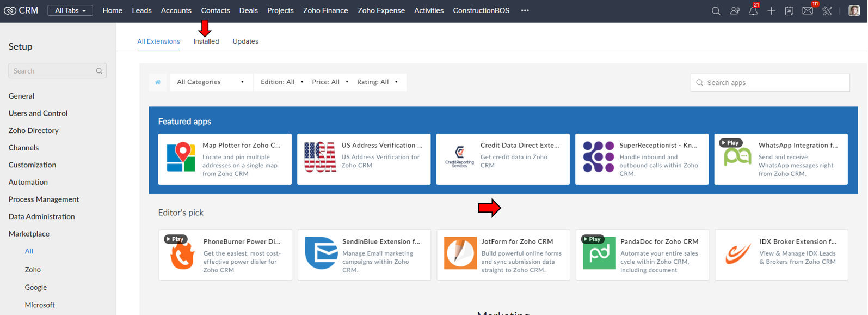The image size is (868, 315).
Task: Open the All Tabs dropdown
Action: (70, 10)
